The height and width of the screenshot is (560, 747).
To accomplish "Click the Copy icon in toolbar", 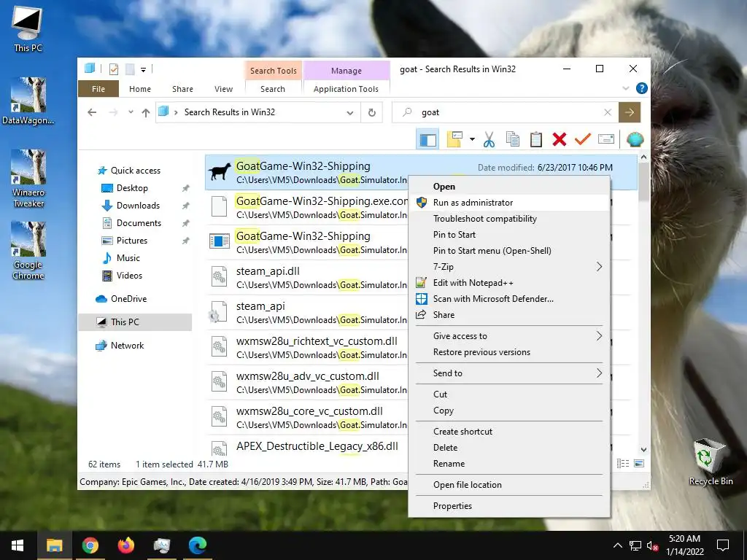I will click(x=513, y=139).
